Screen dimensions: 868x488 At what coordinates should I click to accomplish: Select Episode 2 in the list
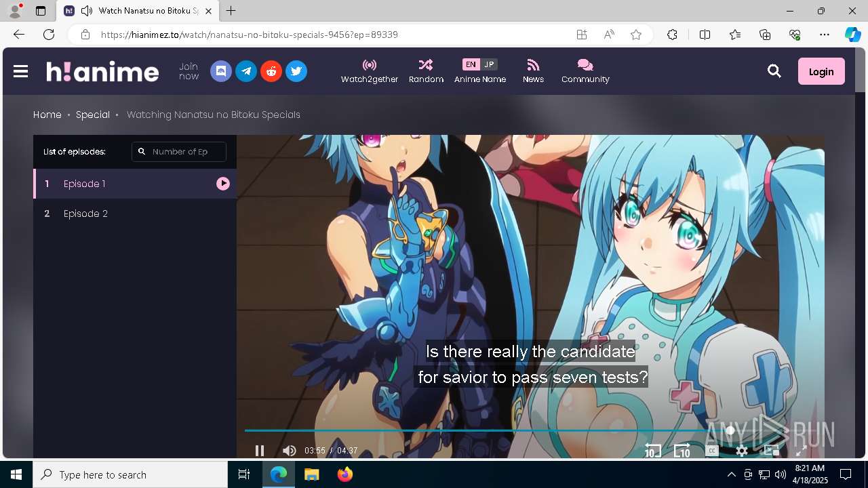tap(135, 213)
